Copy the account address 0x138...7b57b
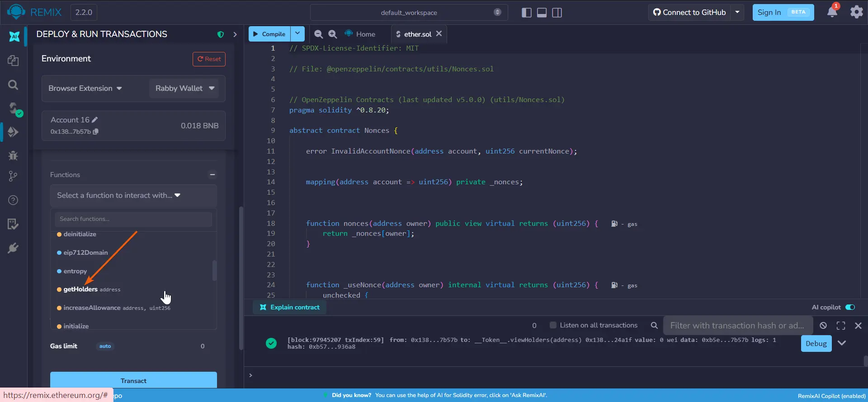The height and width of the screenshot is (402, 868). tap(96, 131)
